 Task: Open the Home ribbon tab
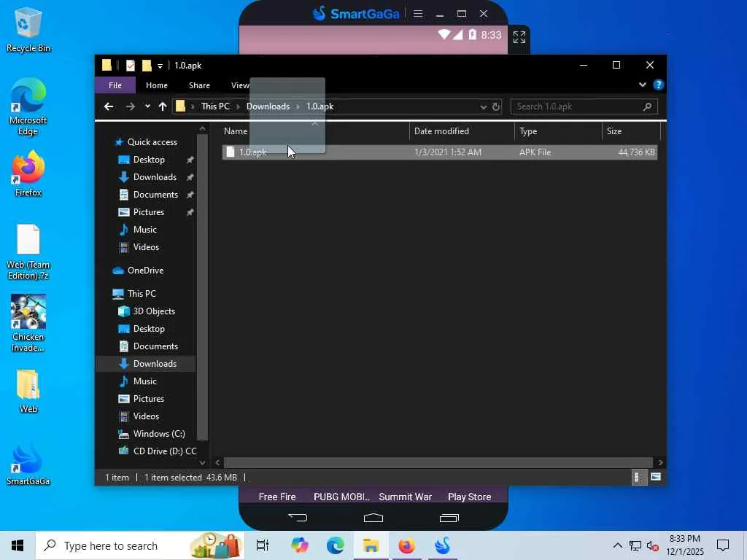click(157, 85)
